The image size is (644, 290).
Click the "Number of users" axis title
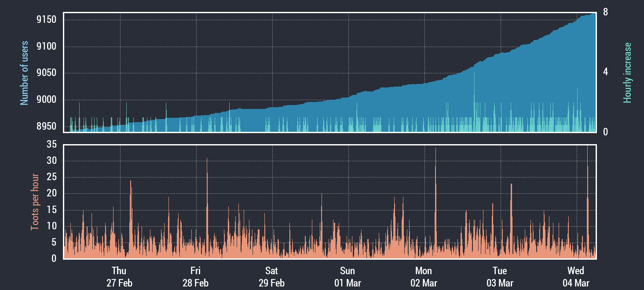pos(25,73)
